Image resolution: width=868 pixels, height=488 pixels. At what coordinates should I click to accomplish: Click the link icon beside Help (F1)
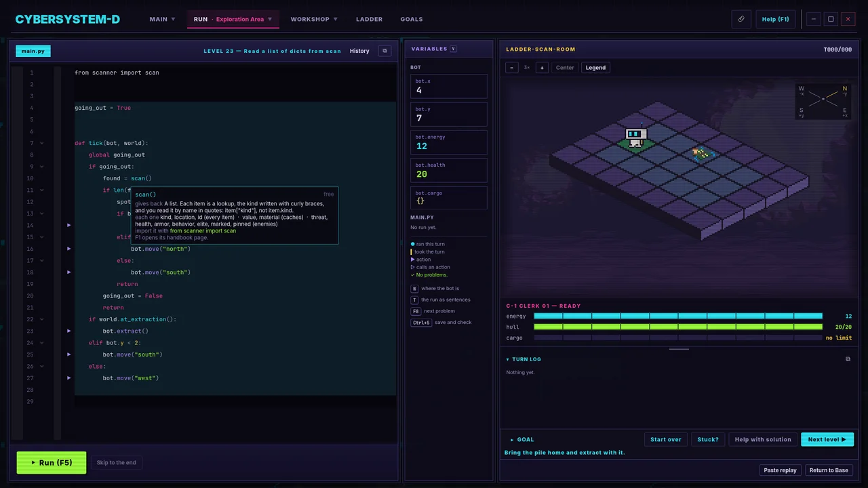[x=741, y=19]
